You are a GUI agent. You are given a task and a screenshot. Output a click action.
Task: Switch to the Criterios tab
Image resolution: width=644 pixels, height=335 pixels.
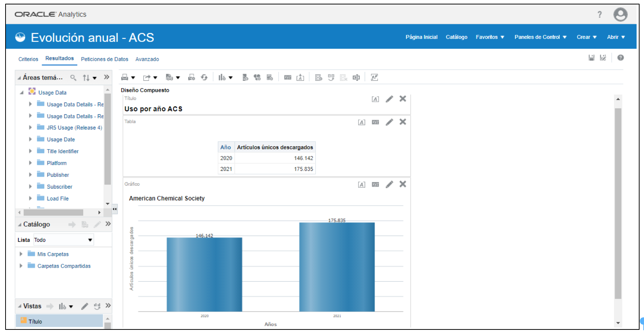(x=28, y=59)
